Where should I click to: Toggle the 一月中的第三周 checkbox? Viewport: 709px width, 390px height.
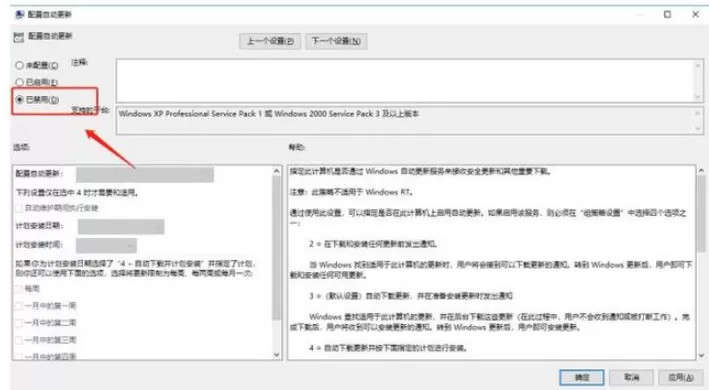pos(19,340)
